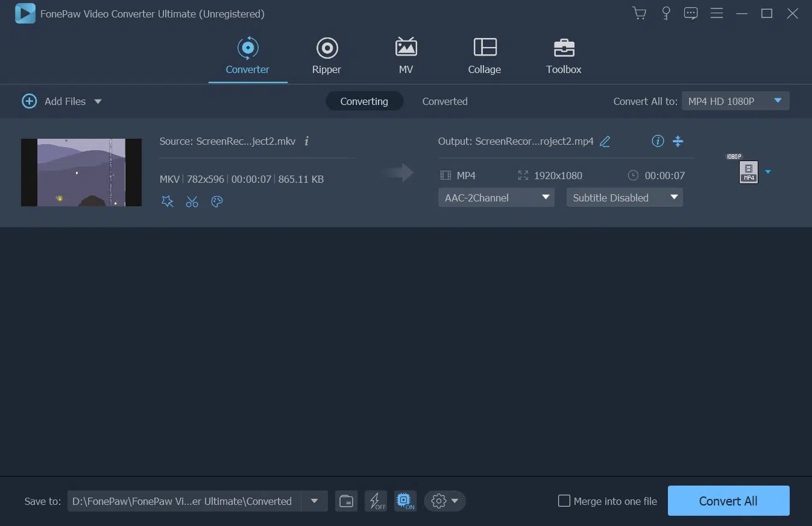Open the output folder icon

346,501
